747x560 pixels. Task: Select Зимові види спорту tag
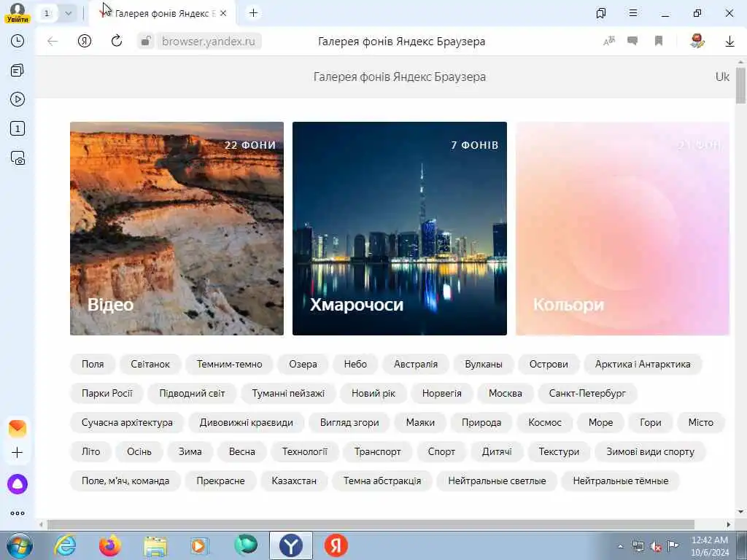point(650,451)
